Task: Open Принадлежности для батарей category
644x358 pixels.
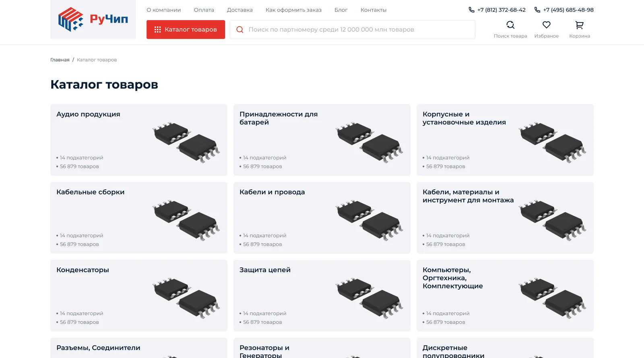Action: [322, 140]
